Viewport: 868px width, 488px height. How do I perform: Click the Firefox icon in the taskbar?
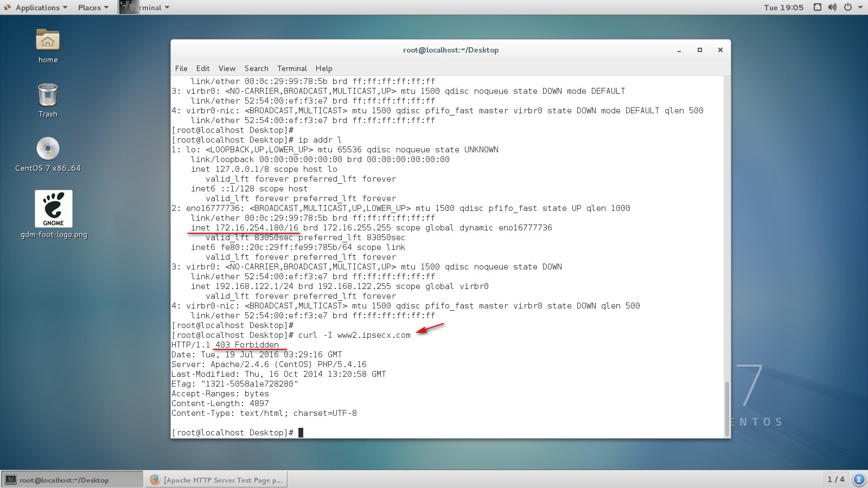(x=155, y=479)
